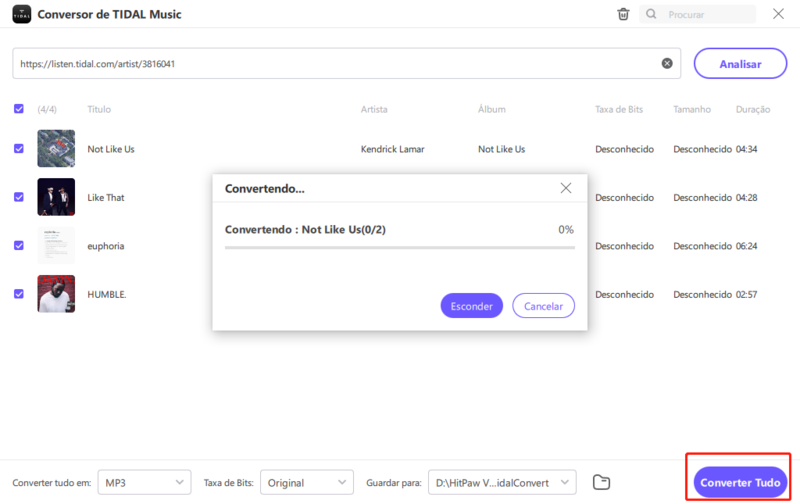Screen dimensions: 800x504
Task: Click the Duração column header
Action: pos(753,109)
